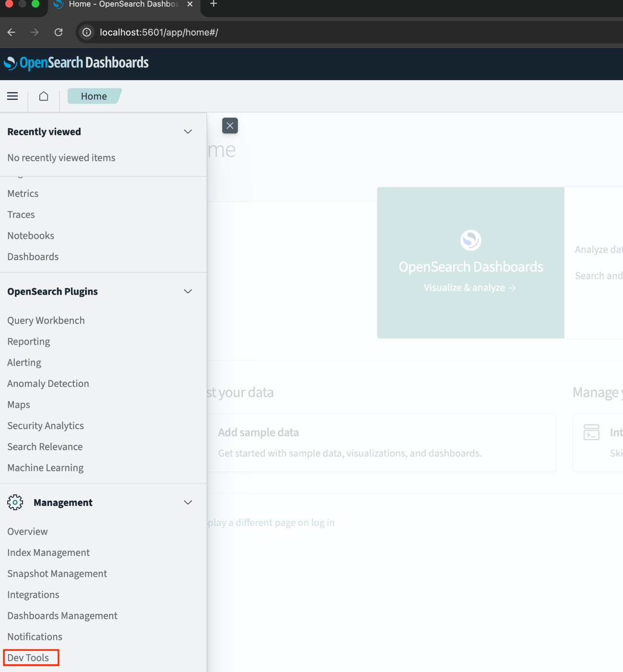Screen dimensions: 623x672
Task: Open Dashboards Management
Action: [x=62, y=616]
